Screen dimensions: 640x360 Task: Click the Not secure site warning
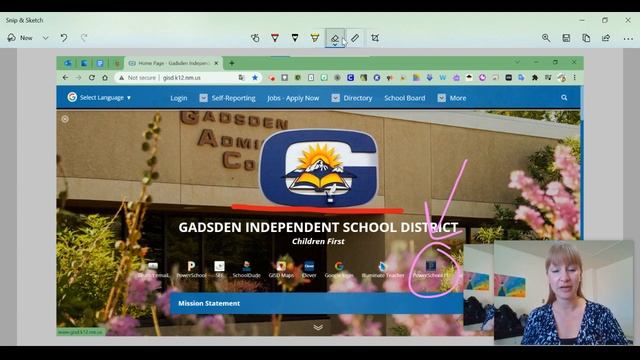[x=137, y=78]
